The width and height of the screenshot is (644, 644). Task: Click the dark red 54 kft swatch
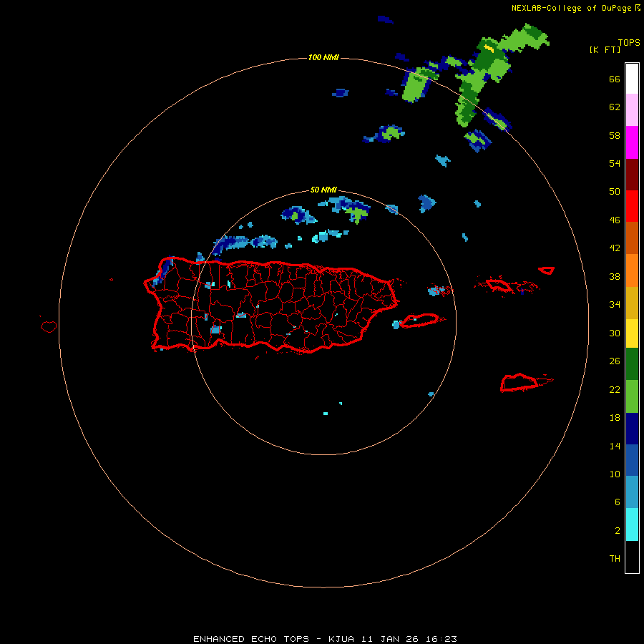[632, 175]
